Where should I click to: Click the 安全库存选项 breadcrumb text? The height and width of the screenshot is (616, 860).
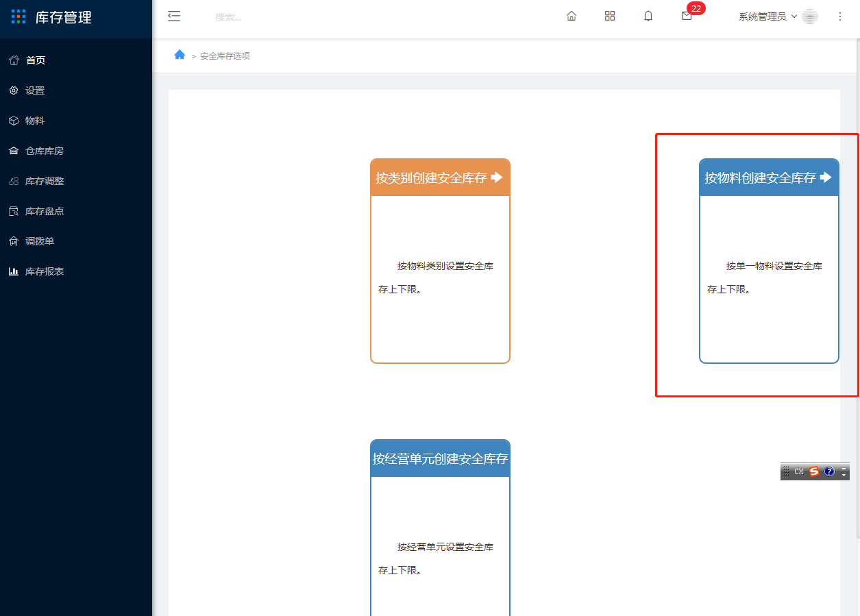(225, 56)
